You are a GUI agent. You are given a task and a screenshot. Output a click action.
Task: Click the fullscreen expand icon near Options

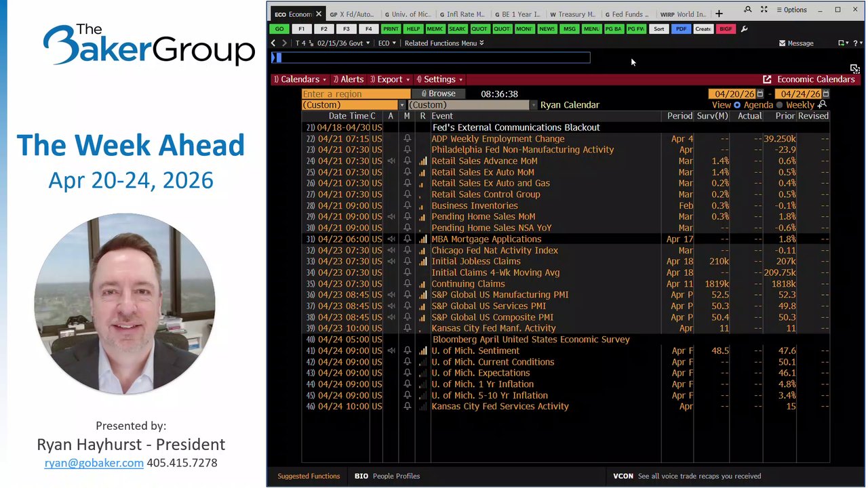(764, 9)
